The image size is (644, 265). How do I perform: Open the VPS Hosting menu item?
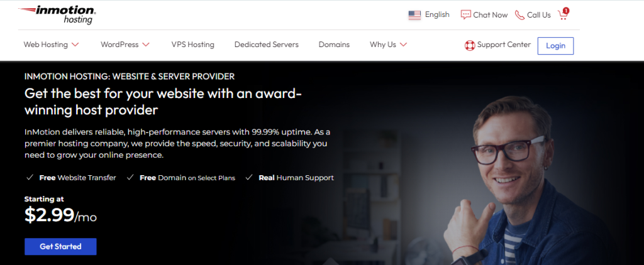coord(192,45)
